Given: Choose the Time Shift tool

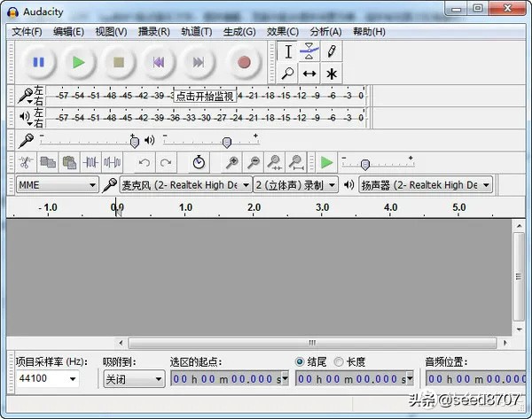Looking at the screenshot, I should (x=309, y=74).
